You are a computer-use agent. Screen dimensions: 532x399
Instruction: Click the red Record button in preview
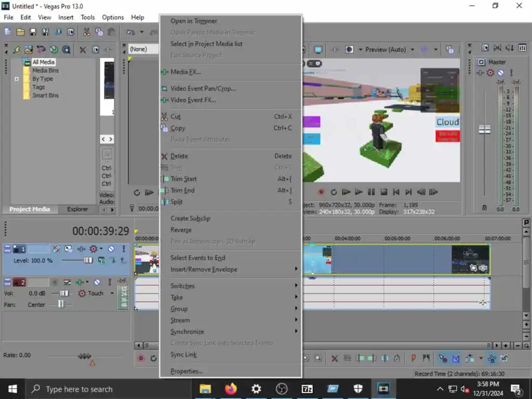point(321,192)
